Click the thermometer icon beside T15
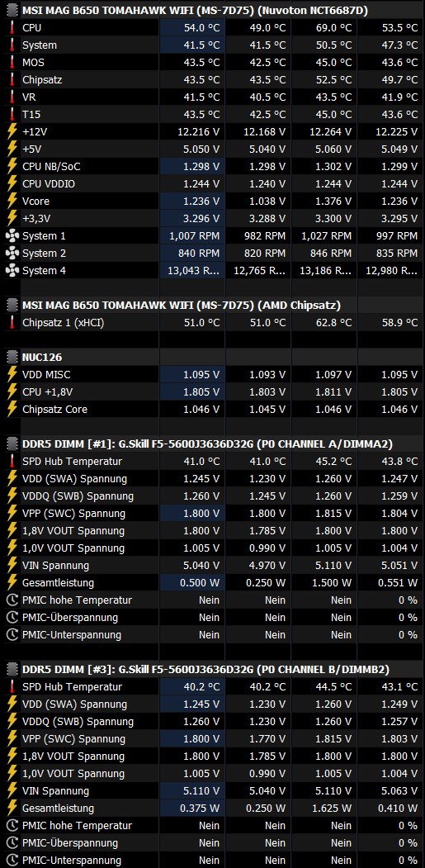425x868 pixels. (12, 115)
